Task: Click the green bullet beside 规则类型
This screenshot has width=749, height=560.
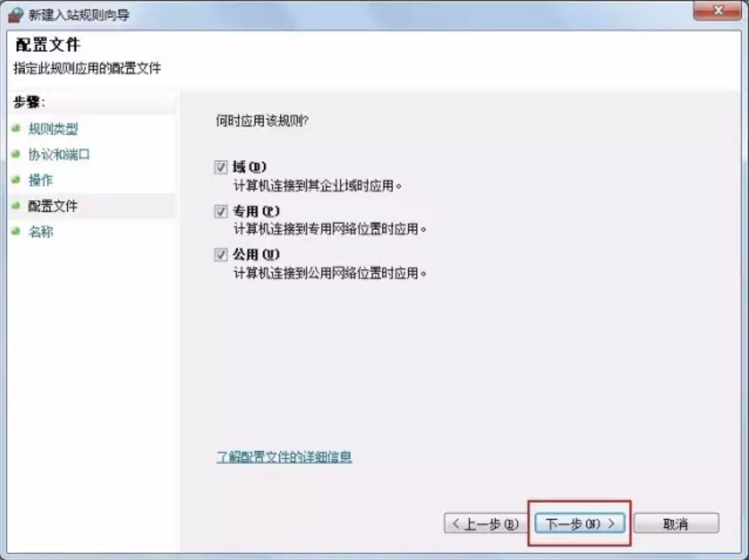Action: tap(16, 128)
